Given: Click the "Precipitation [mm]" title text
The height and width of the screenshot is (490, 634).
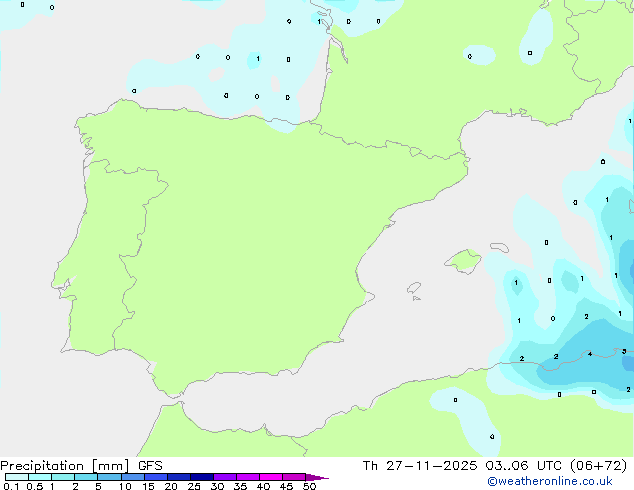Looking at the screenshot, I should pos(65,466).
